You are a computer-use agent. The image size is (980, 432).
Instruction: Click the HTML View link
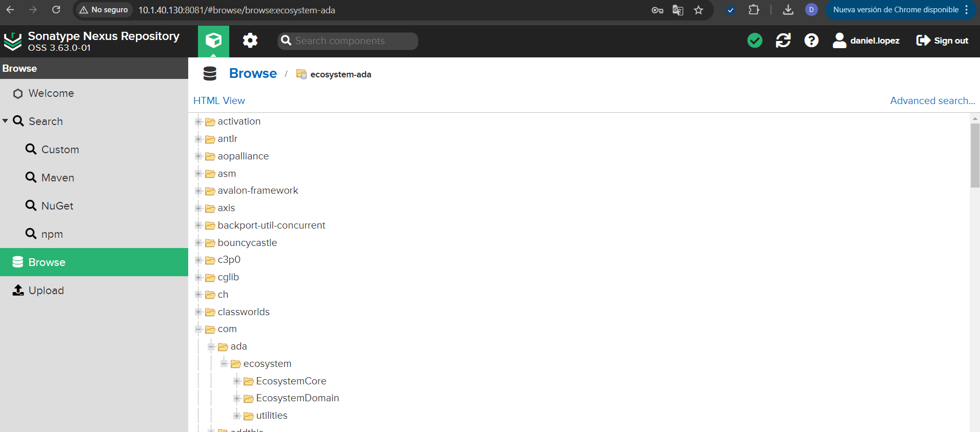click(x=219, y=101)
